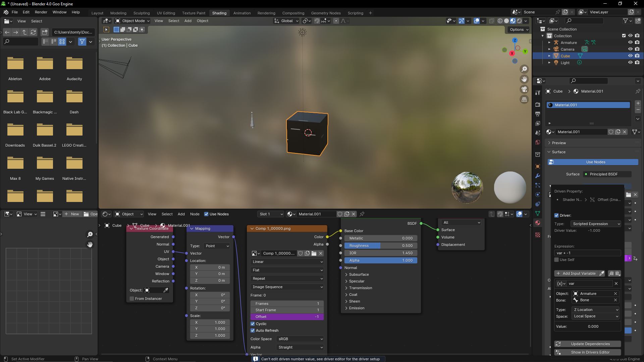This screenshot has width=644, height=362.
Task: Hide the Cube in the outliner
Action: (630, 56)
